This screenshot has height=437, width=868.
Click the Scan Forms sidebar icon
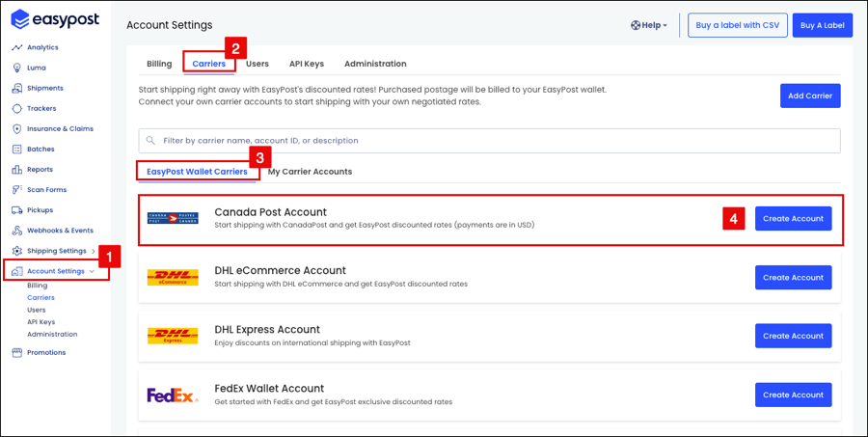[x=16, y=189]
